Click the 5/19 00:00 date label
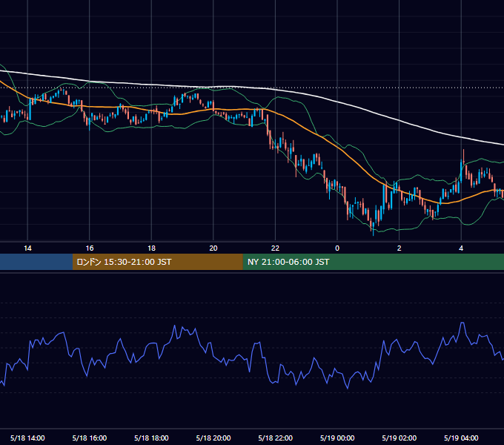504x445 pixels. (x=337, y=438)
